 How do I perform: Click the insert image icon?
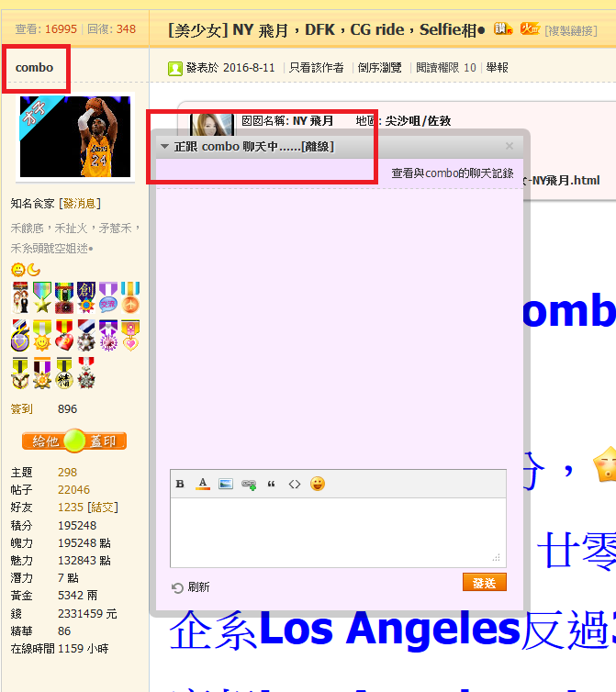(226, 484)
